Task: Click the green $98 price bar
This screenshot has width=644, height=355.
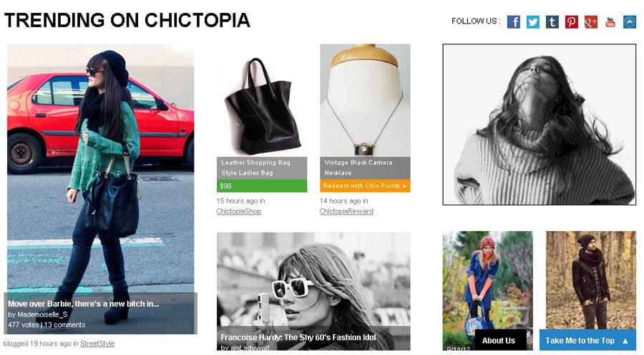Action: point(262,185)
